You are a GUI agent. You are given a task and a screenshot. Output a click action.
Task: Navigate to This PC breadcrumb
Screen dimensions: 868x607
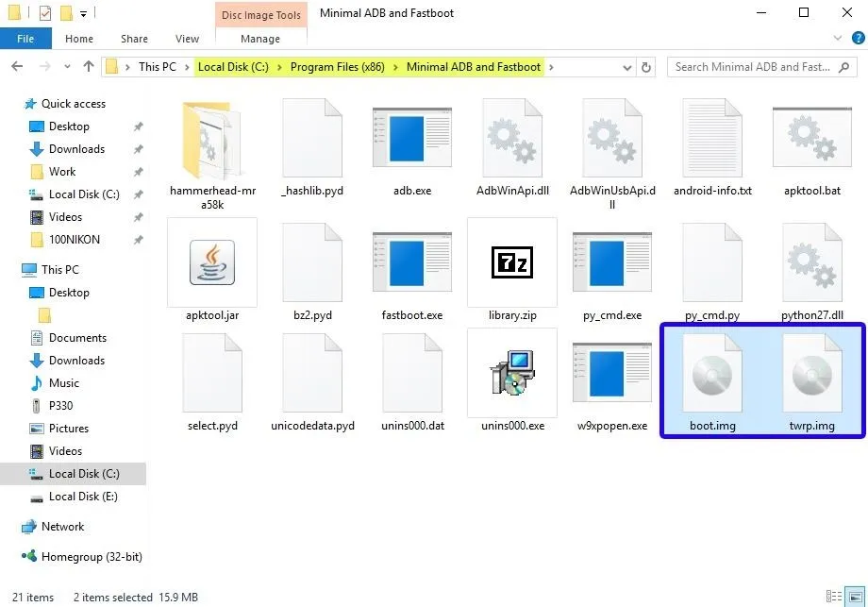158,67
